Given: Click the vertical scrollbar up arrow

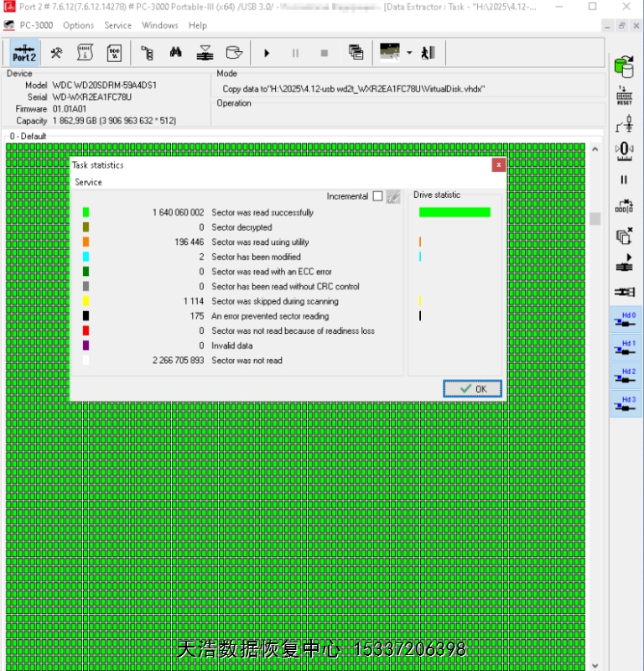Looking at the screenshot, I should [595, 149].
